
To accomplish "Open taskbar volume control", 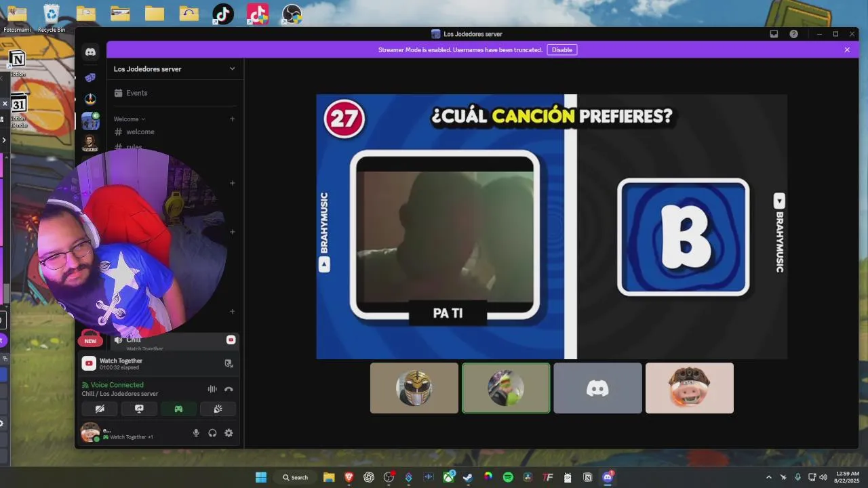I will click(823, 477).
